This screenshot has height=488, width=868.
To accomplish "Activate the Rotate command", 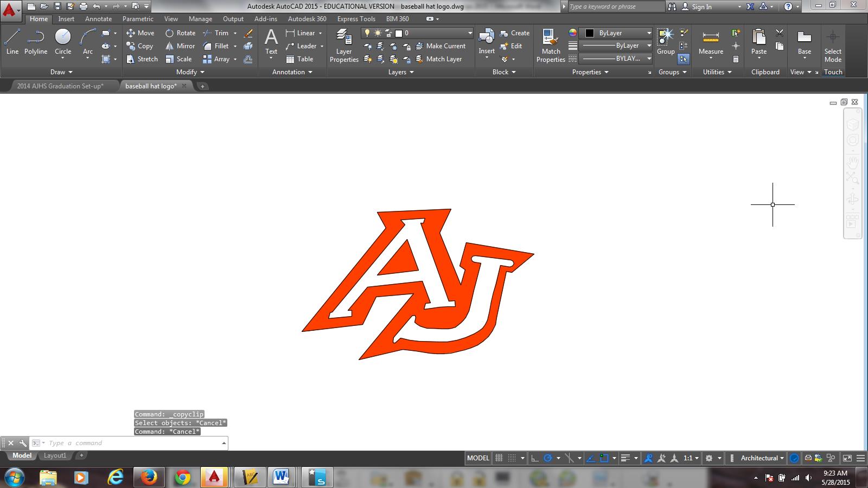I will tap(181, 33).
